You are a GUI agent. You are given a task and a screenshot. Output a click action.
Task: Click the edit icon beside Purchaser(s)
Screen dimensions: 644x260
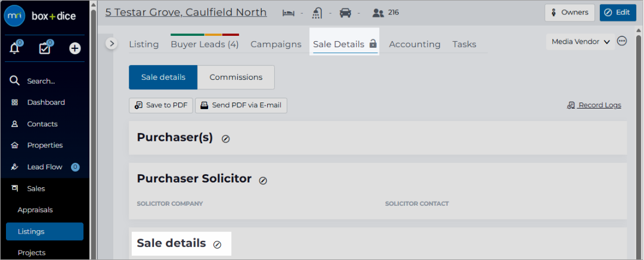225,139
